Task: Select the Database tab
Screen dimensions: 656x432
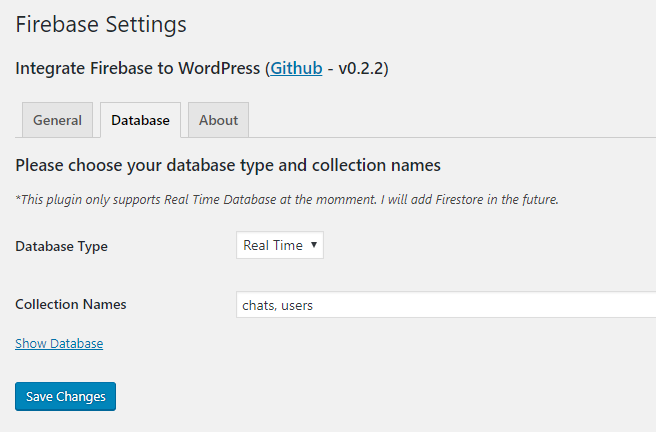Action: coord(140,120)
